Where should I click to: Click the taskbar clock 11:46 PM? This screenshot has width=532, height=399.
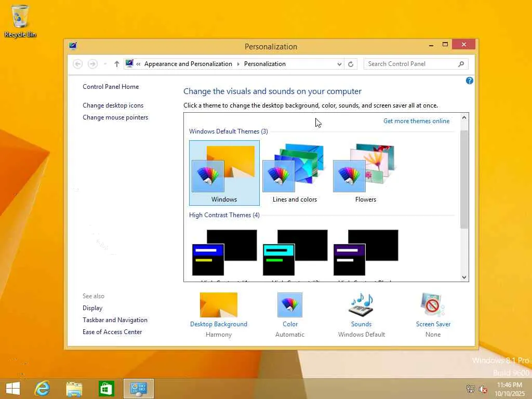click(509, 385)
